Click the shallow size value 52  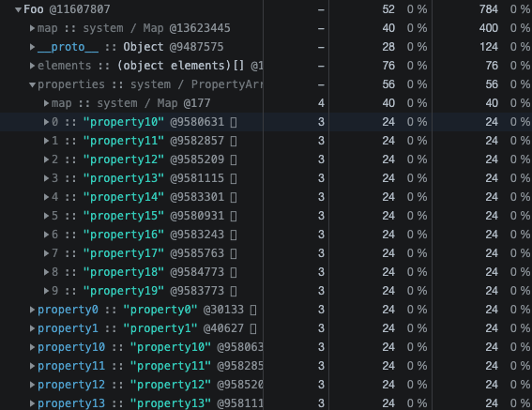[x=388, y=9]
